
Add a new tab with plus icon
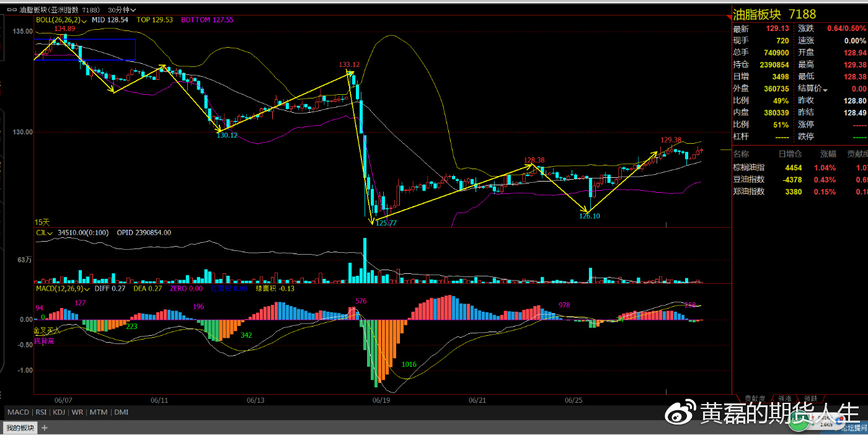pos(45,428)
